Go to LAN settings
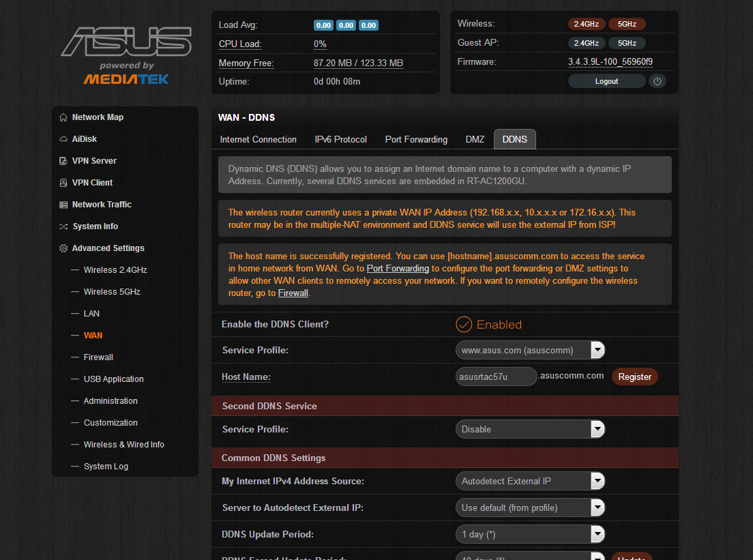 point(91,314)
